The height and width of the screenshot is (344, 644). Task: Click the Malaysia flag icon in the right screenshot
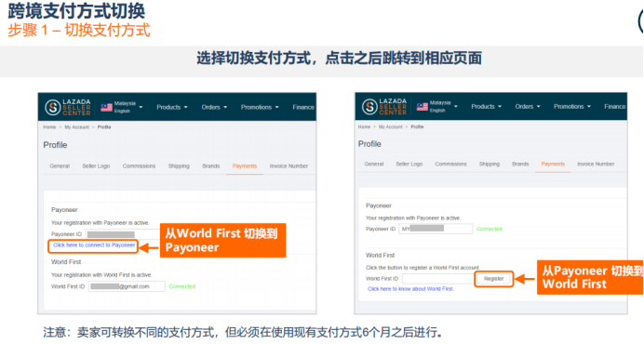pos(423,106)
